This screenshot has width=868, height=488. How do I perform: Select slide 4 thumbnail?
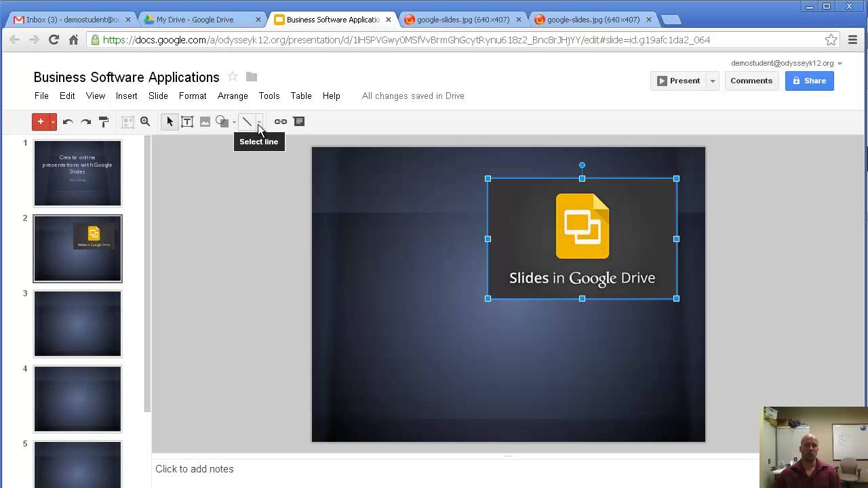(x=78, y=399)
